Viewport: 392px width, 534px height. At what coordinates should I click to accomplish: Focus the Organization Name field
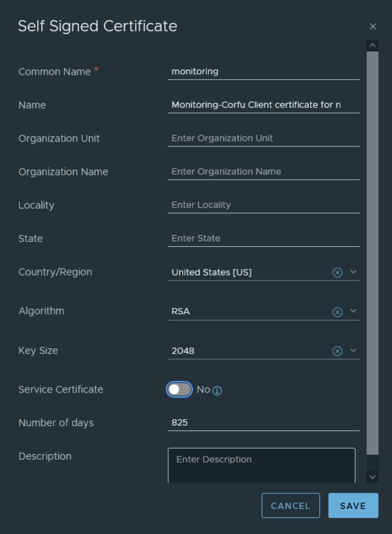263,172
